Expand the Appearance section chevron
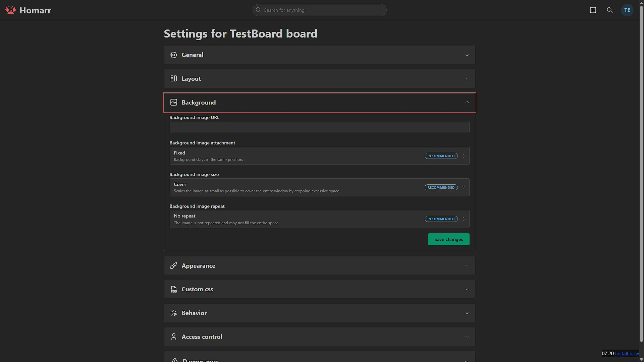644x362 pixels. click(x=467, y=266)
